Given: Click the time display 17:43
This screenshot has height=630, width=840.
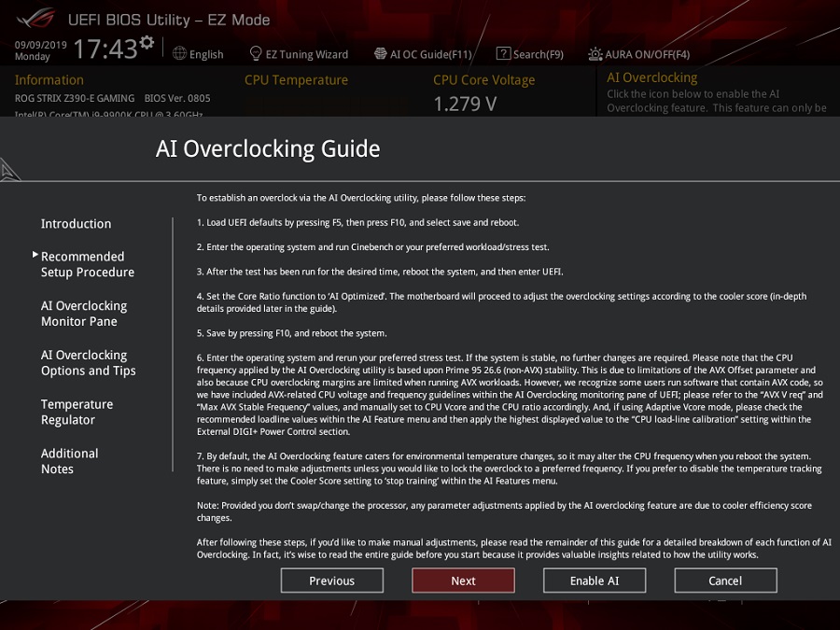Looking at the screenshot, I should [x=105, y=49].
